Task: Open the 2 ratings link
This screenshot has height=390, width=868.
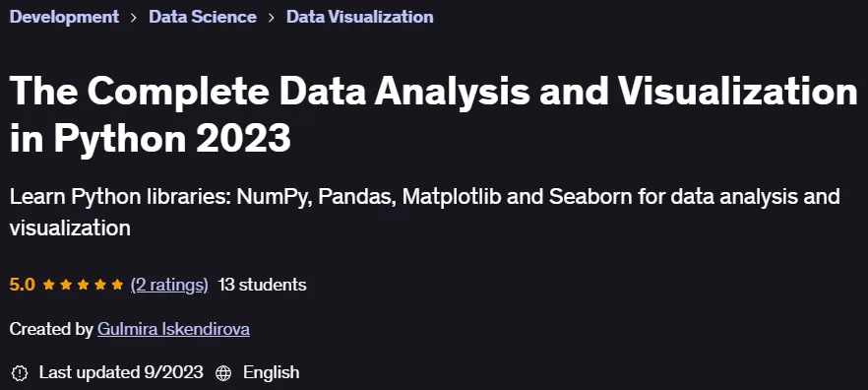Action: pos(169,285)
